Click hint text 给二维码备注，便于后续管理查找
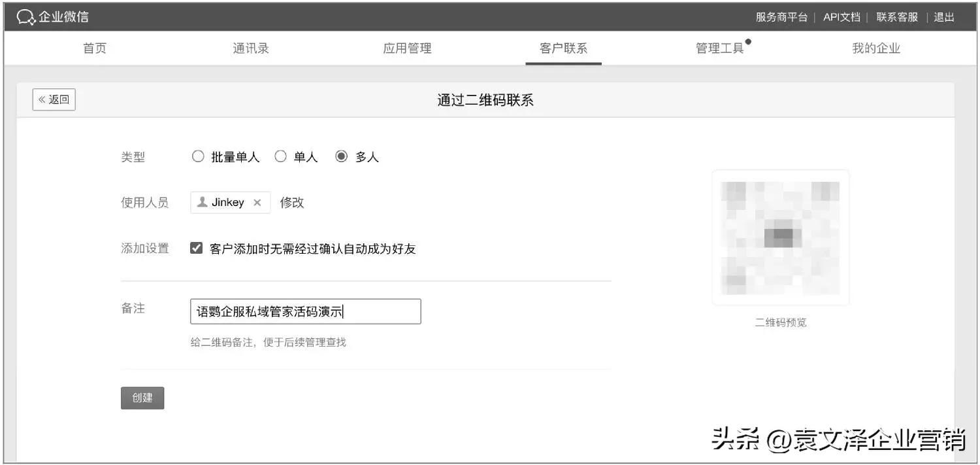This screenshot has width=980, height=465. coord(269,342)
